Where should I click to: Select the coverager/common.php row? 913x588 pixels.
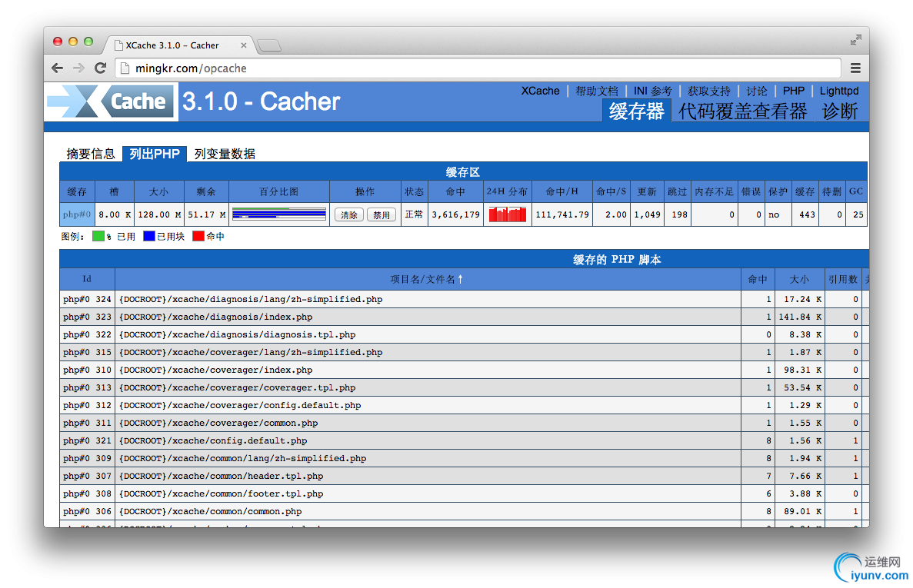(464, 423)
